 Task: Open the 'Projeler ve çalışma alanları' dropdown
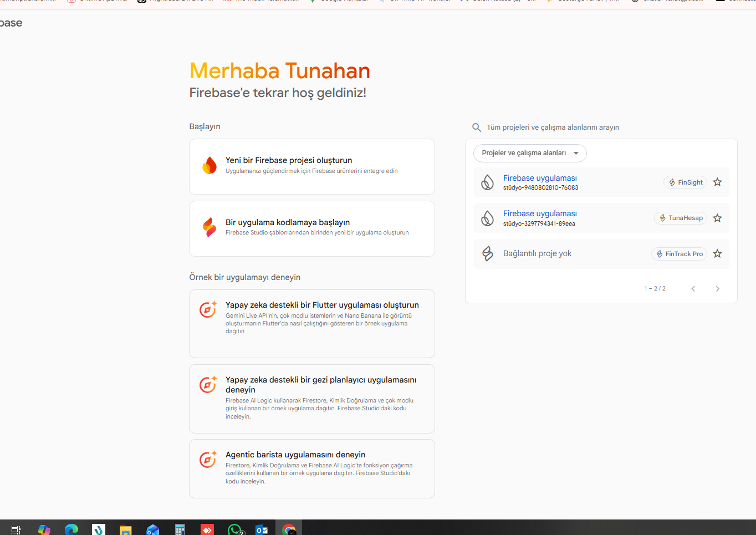pyautogui.click(x=530, y=153)
